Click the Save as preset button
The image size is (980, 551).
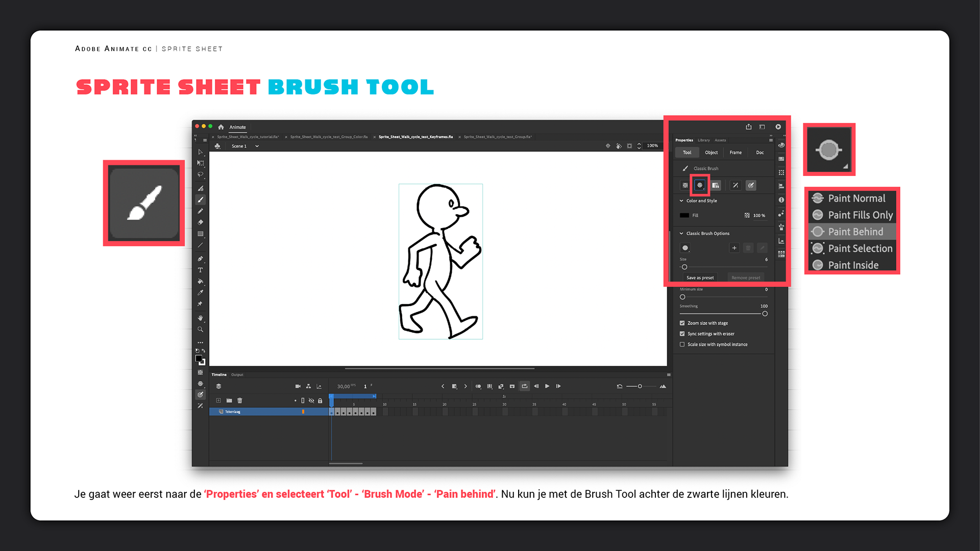(700, 278)
